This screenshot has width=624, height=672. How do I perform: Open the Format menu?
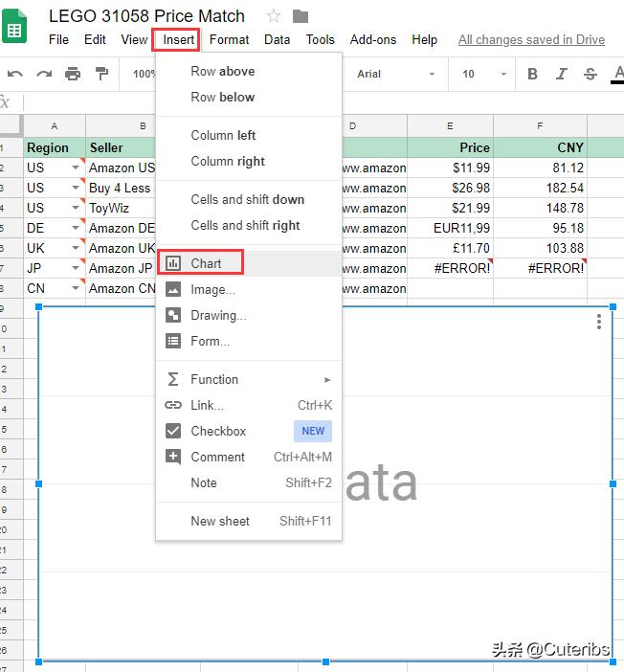pyautogui.click(x=229, y=40)
